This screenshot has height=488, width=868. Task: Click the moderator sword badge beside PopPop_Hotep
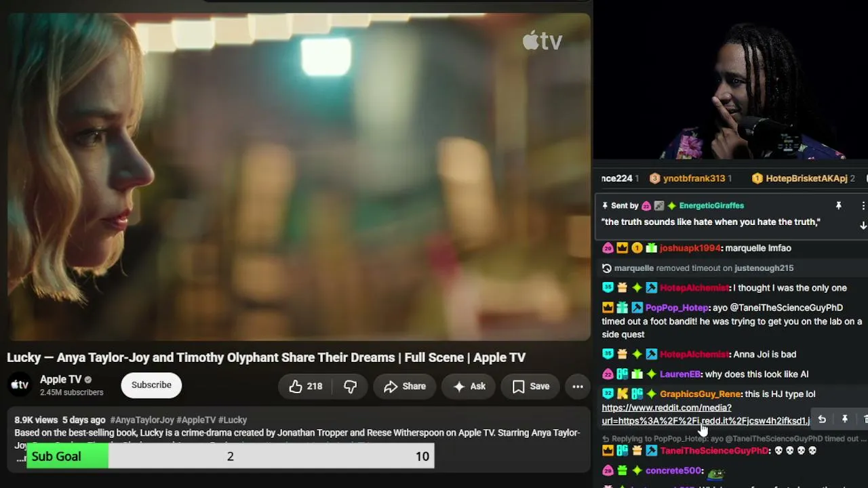click(x=637, y=308)
